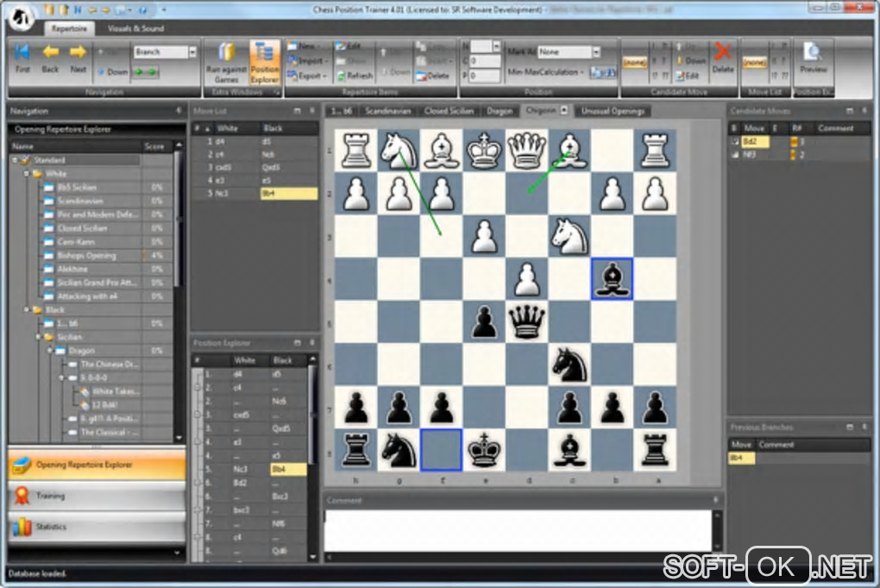880x588 pixels.
Task: Select Bd2 move in Position Explorer list
Action: (x=240, y=483)
